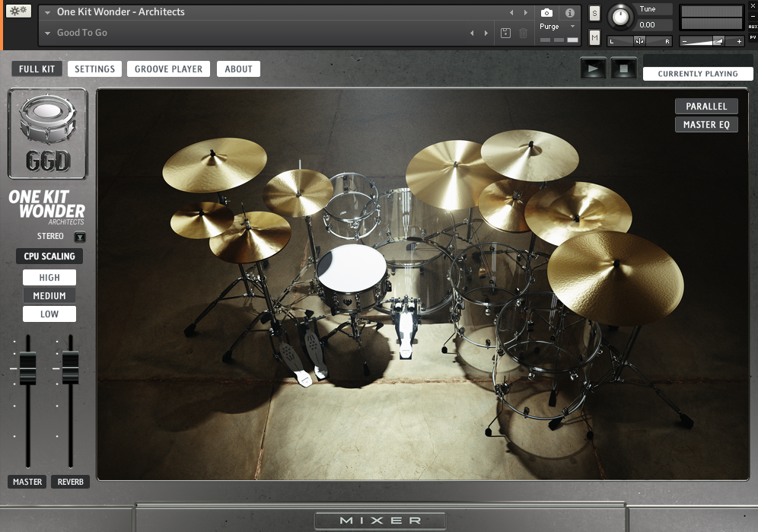Click the AUX button
The width and height of the screenshot is (758, 532).
pos(753,27)
